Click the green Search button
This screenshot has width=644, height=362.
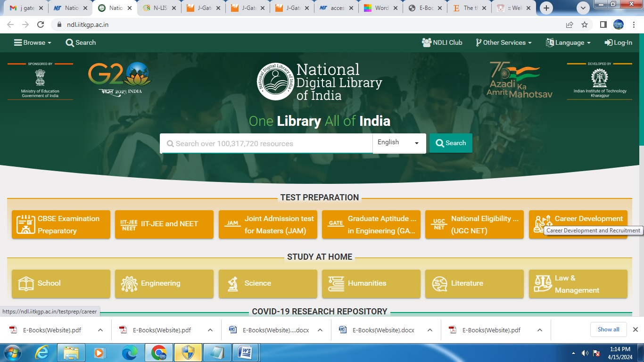(x=451, y=143)
